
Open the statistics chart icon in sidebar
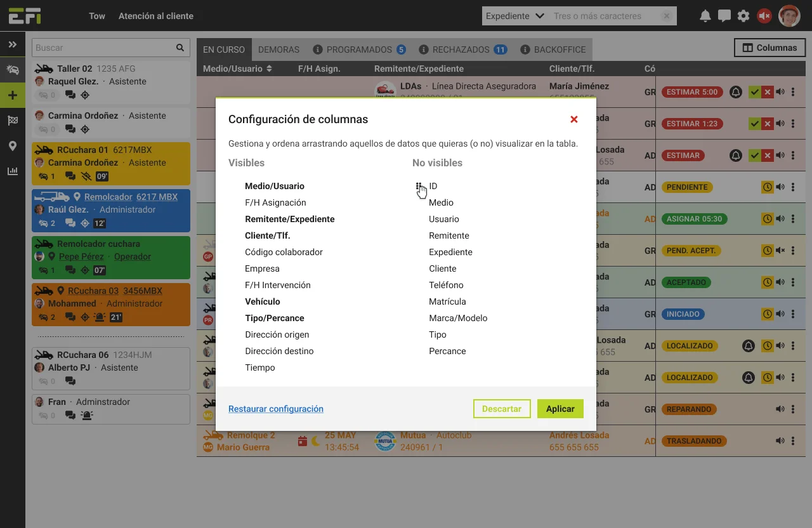[12, 171]
